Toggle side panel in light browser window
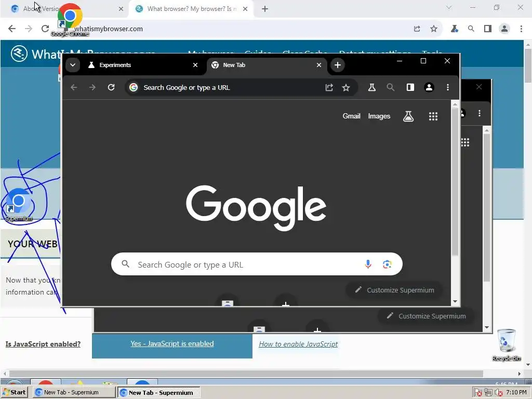Image resolution: width=532 pixels, height=399 pixels. (x=487, y=29)
